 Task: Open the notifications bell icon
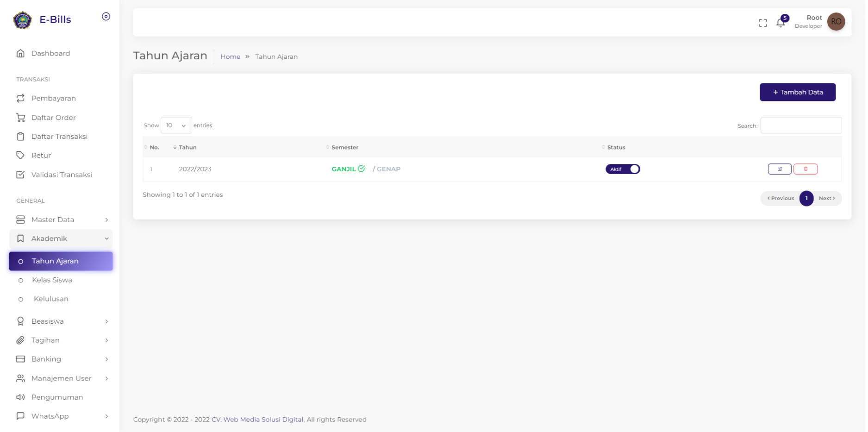781,23
